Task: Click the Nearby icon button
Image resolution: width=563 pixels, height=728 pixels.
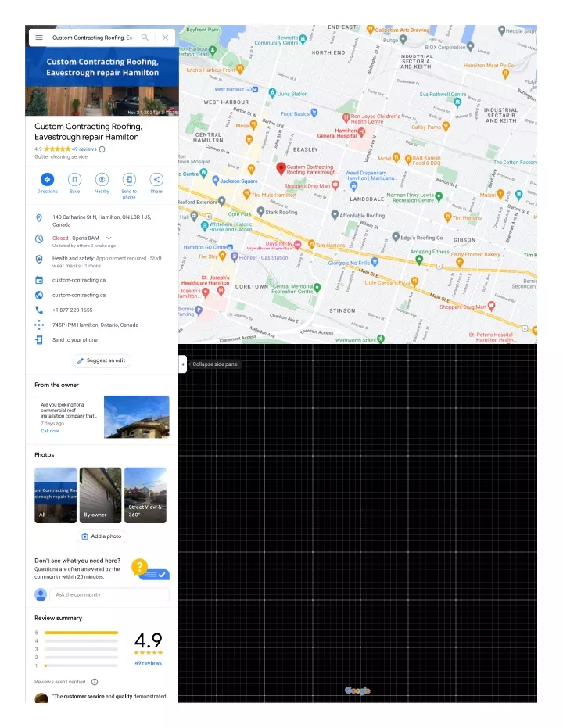Action: pos(102,179)
